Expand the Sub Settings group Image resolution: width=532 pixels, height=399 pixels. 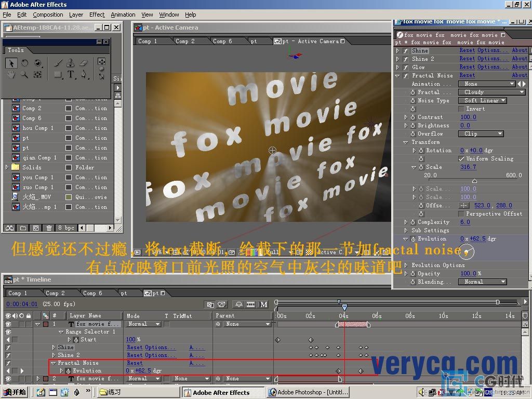pyautogui.click(x=406, y=230)
